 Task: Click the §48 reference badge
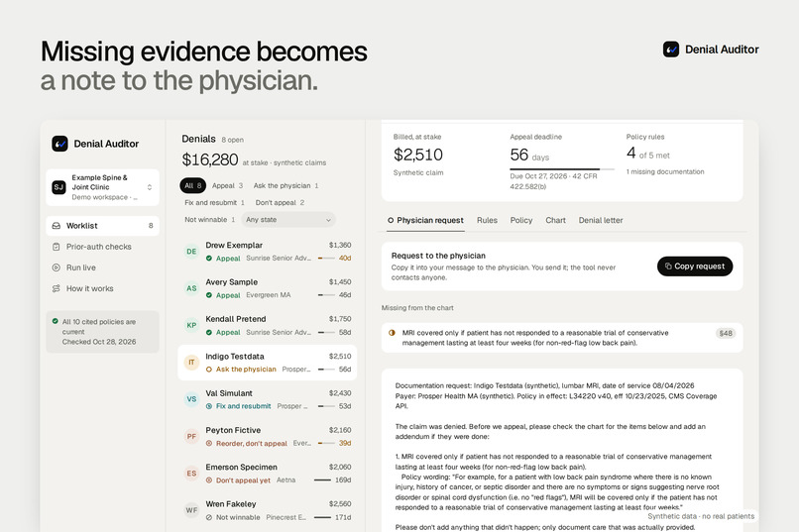tap(726, 333)
